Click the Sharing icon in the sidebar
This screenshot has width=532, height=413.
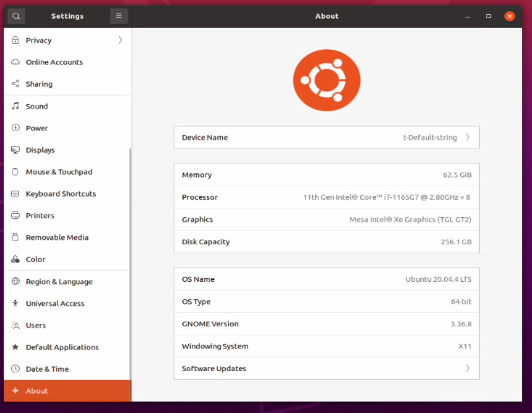click(15, 84)
